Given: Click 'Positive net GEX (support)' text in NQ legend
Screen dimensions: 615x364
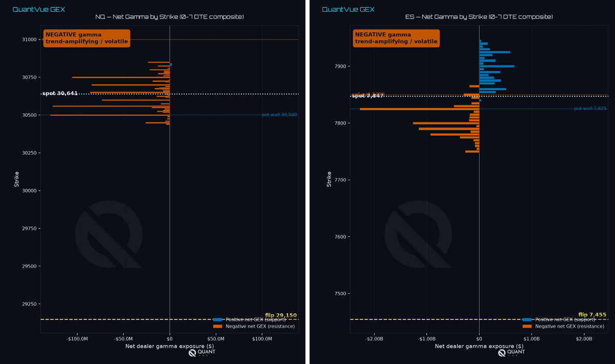Looking at the screenshot, I should (x=256, y=319).
